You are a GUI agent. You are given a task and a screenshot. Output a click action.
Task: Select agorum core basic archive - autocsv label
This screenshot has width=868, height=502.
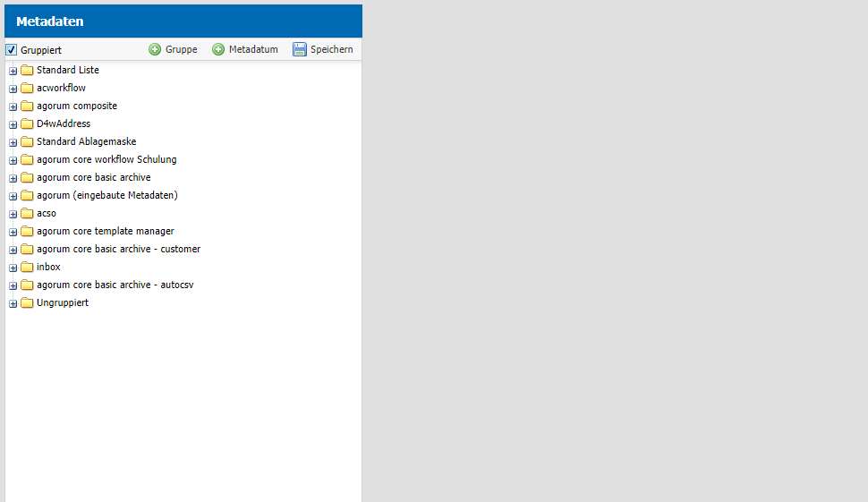tap(115, 285)
